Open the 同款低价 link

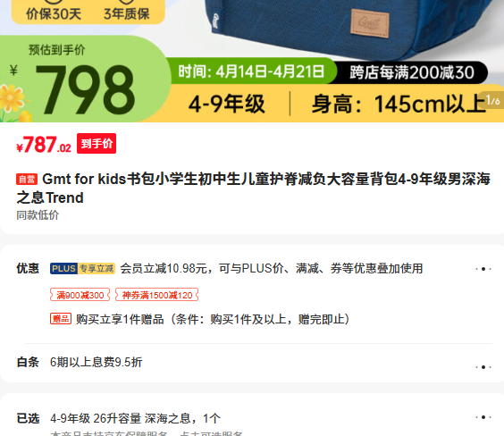(38, 215)
